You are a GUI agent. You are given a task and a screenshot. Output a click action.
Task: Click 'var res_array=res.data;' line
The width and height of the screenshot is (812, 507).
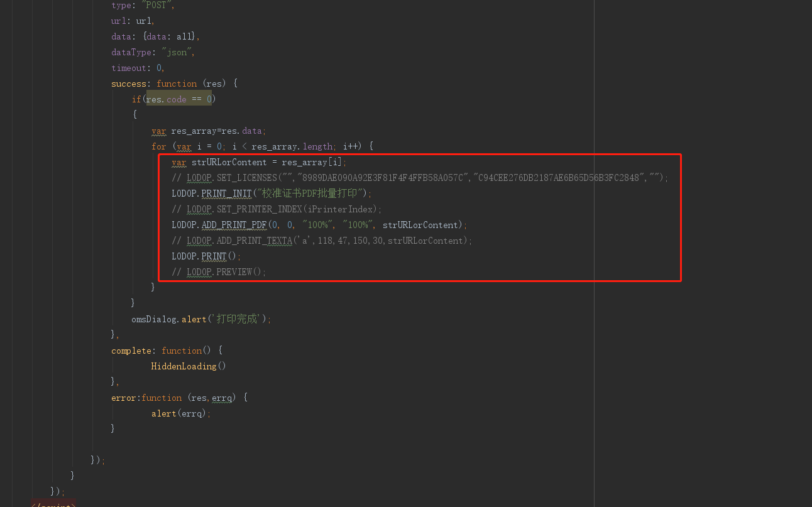point(209,131)
